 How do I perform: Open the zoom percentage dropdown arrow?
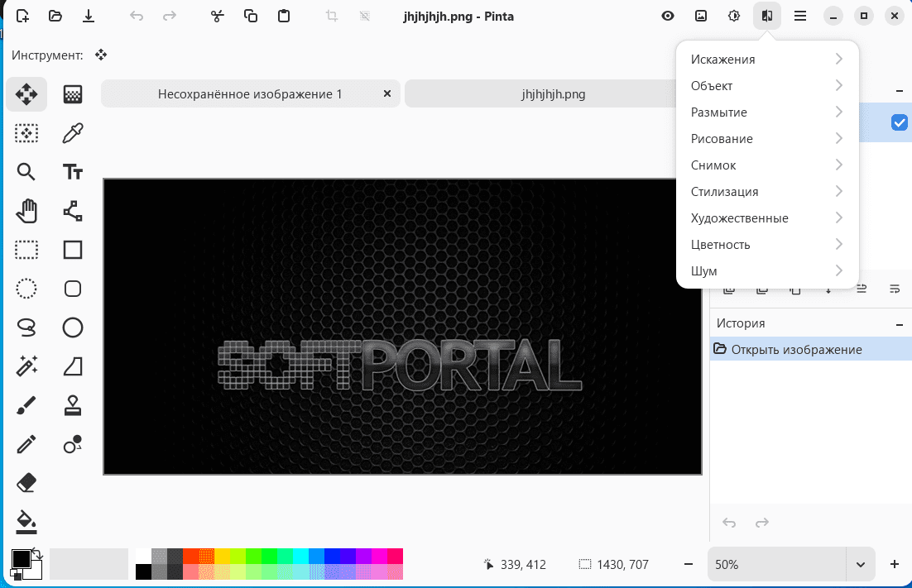click(x=860, y=564)
